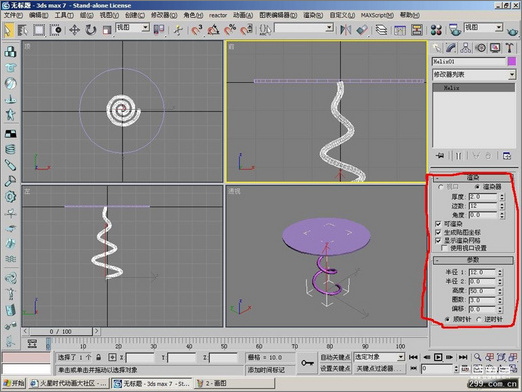Click the 半径 1 spinner arrows
Image resolution: width=522 pixels, height=392 pixels.
point(500,273)
